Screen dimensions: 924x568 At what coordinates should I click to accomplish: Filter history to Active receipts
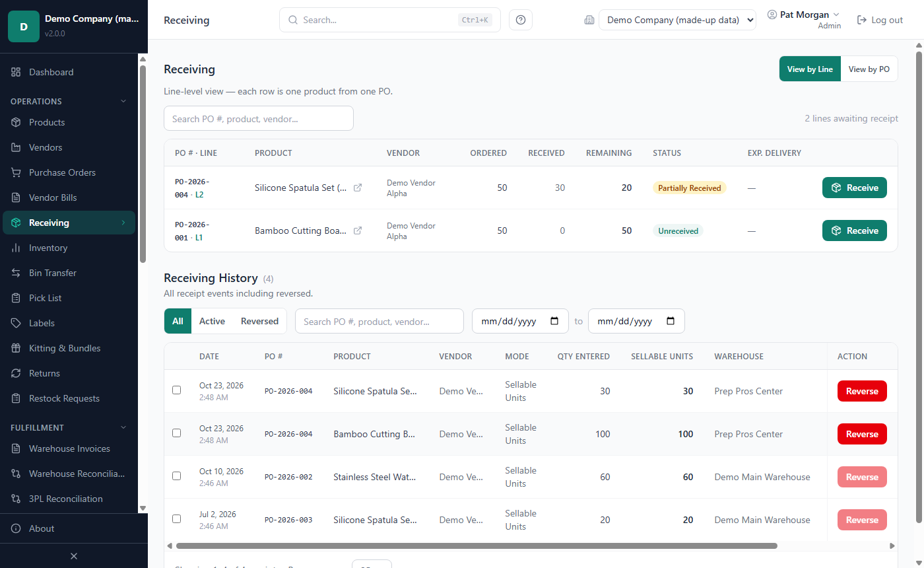(212, 321)
